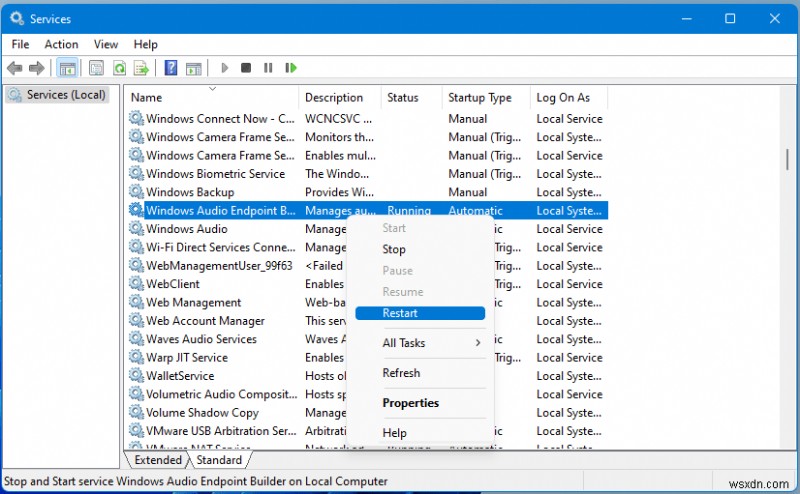Select the VMware USB Arbitration Service row
The height and width of the screenshot is (494, 800).
(x=367, y=431)
